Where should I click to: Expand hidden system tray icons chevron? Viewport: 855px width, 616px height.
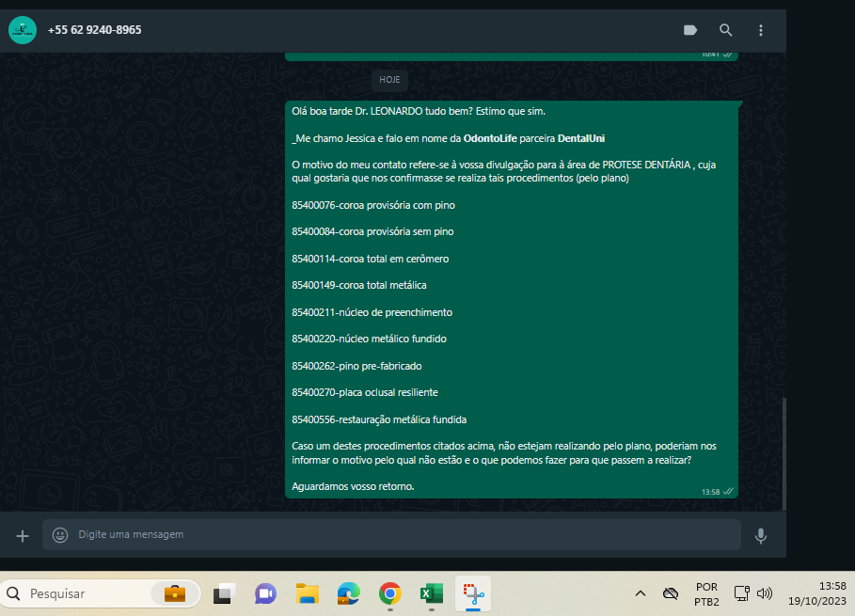(641, 593)
